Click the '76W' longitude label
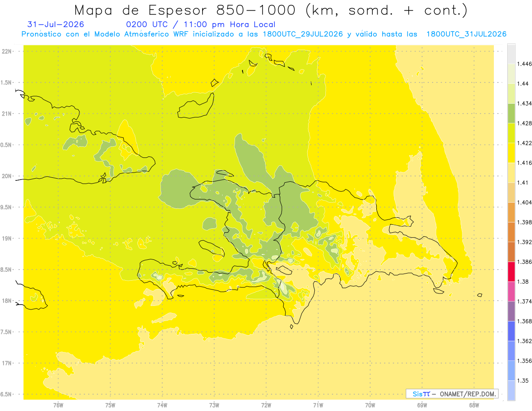This screenshot has height=411, width=532. point(58,405)
